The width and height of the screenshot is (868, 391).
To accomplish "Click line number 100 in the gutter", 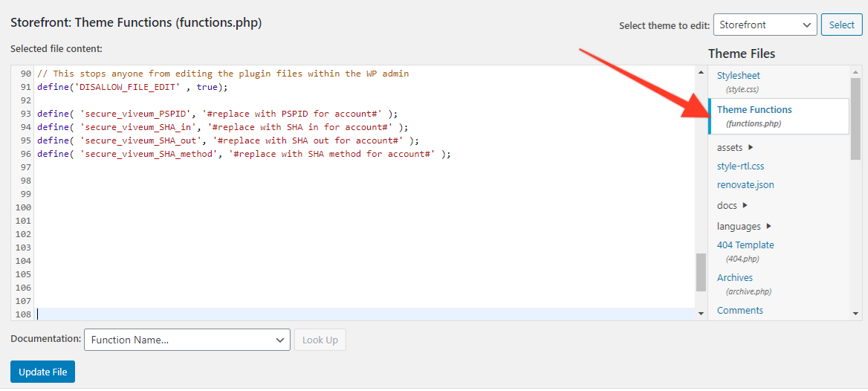I will tap(23, 207).
